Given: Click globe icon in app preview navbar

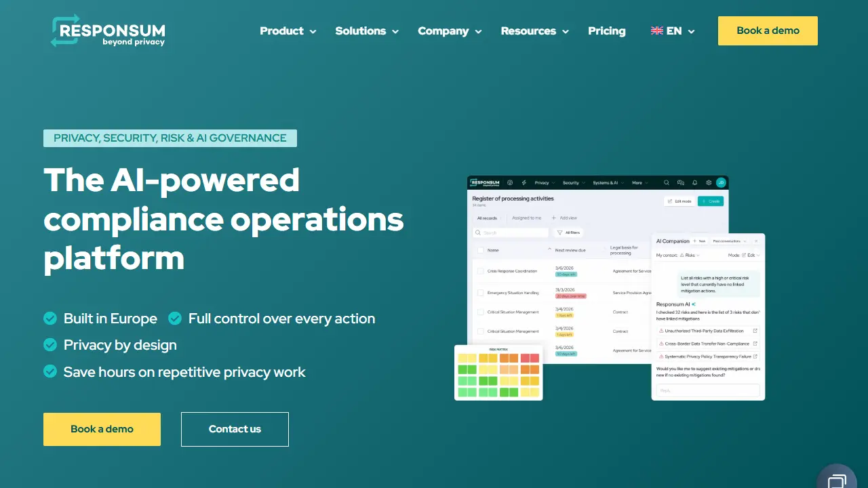Looking at the screenshot, I should (510, 182).
